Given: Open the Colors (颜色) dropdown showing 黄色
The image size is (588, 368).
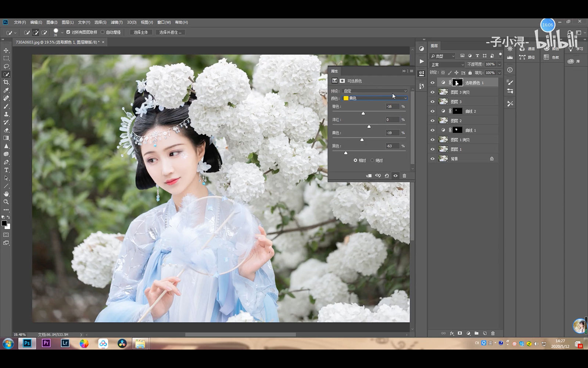Looking at the screenshot, I should coord(374,98).
